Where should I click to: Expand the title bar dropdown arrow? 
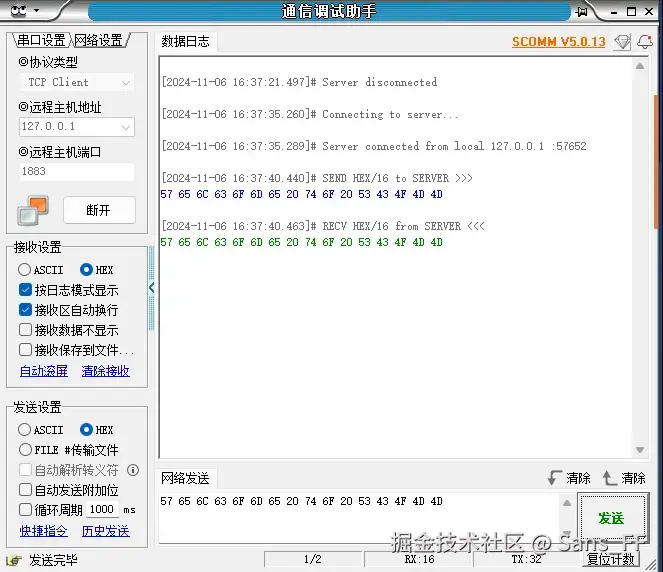pyautogui.click(x=37, y=10)
